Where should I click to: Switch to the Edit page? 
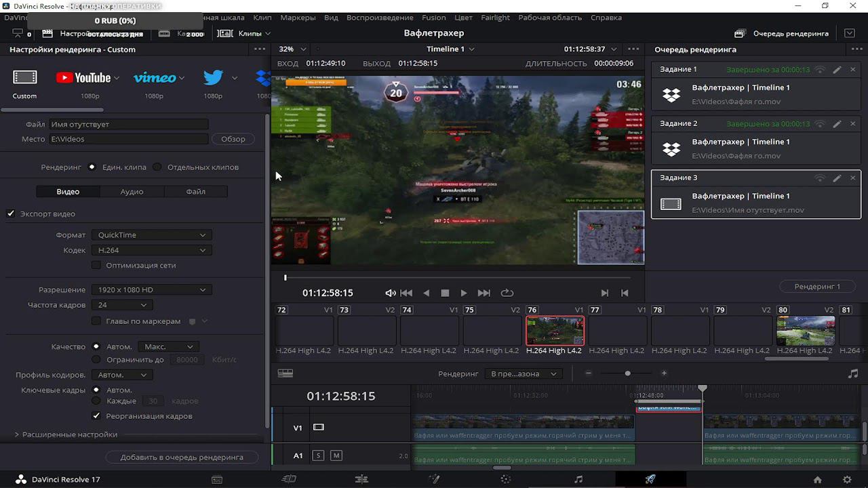coord(361,479)
